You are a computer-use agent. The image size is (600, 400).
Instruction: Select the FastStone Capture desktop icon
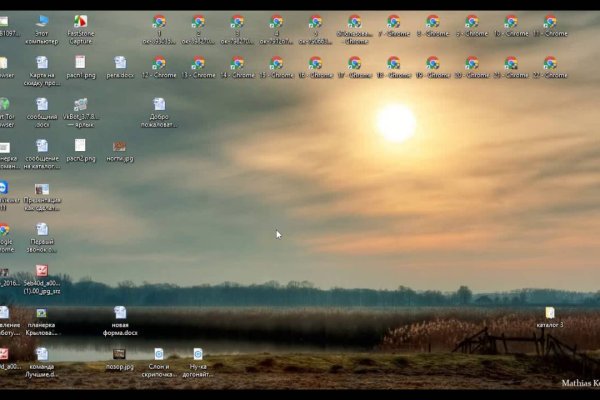[80, 21]
